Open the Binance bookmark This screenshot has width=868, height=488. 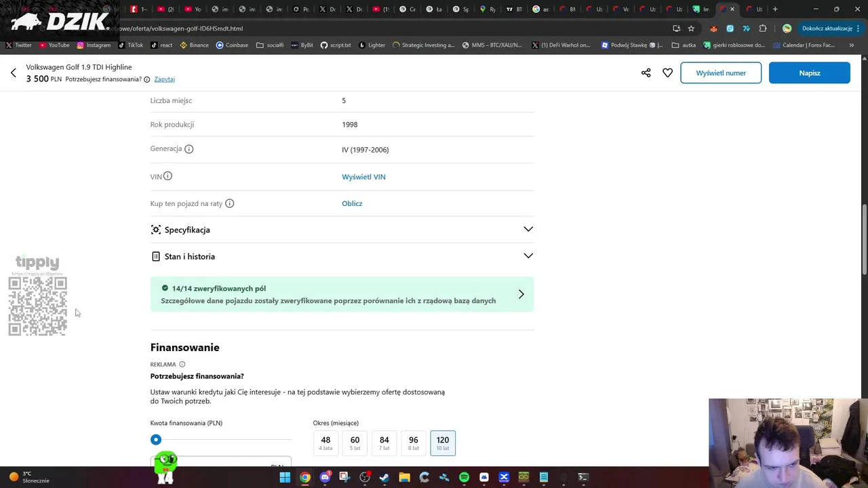click(x=195, y=45)
